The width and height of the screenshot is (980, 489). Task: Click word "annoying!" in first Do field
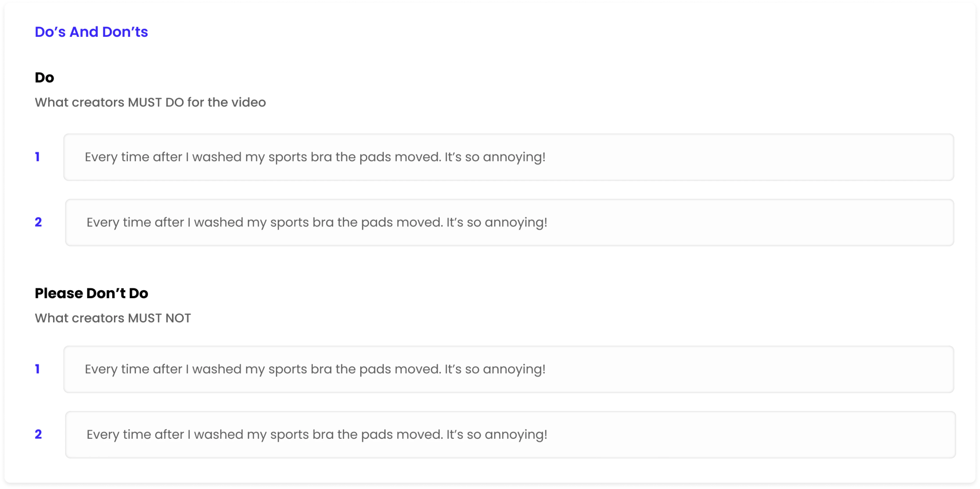click(x=514, y=158)
